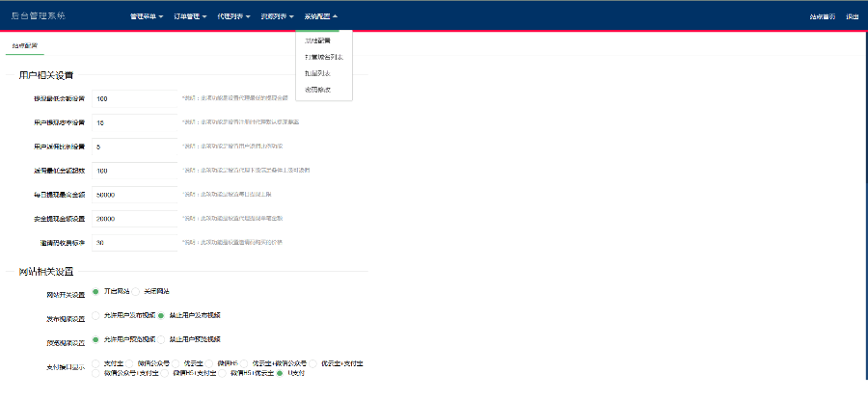Image resolution: width=868 pixels, height=400 pixels.
Task: Open the 管理菜单 dropdown in navbar
Action: tap(147, 16)
